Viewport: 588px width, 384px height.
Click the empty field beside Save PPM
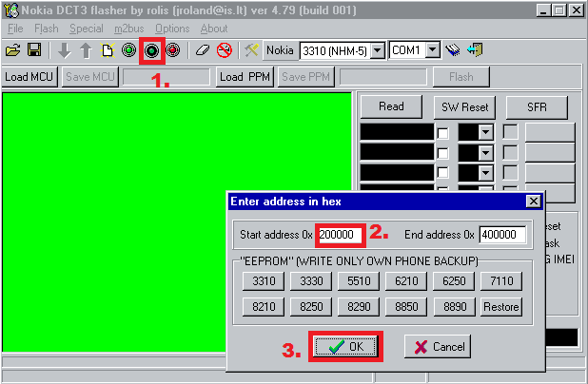(x=382, y=77)
